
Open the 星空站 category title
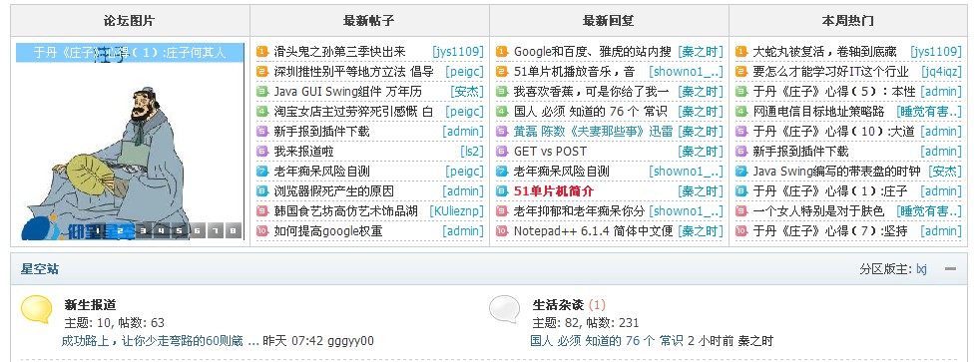[40, 269]
